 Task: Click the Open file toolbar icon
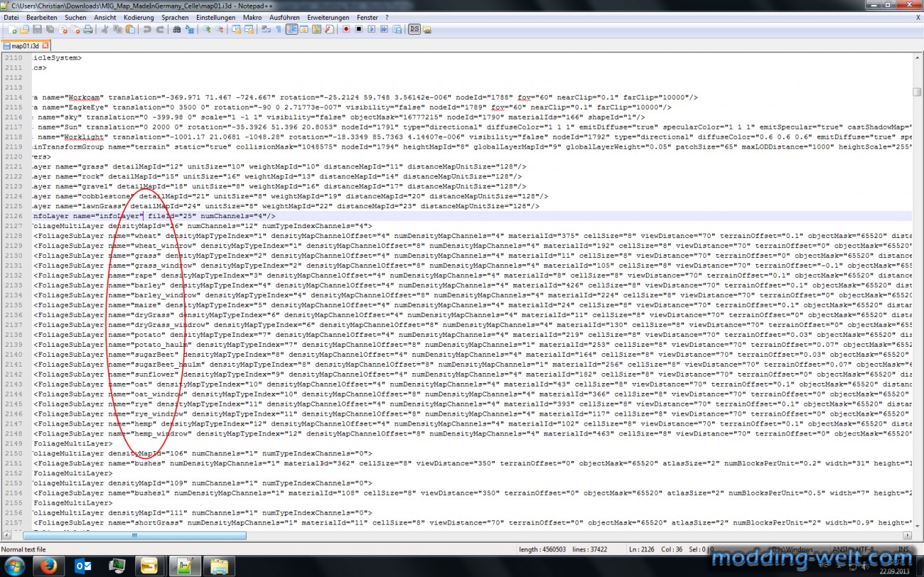click(24, 30)
